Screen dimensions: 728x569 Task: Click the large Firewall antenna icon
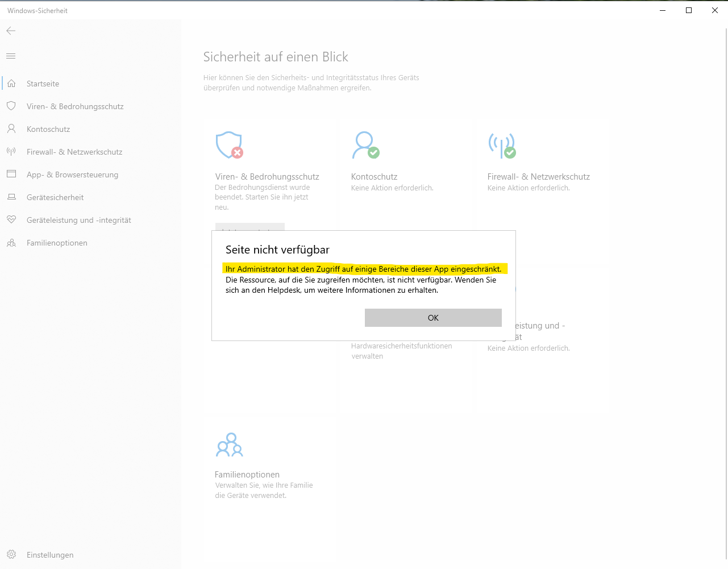click(x=502, y=145)
